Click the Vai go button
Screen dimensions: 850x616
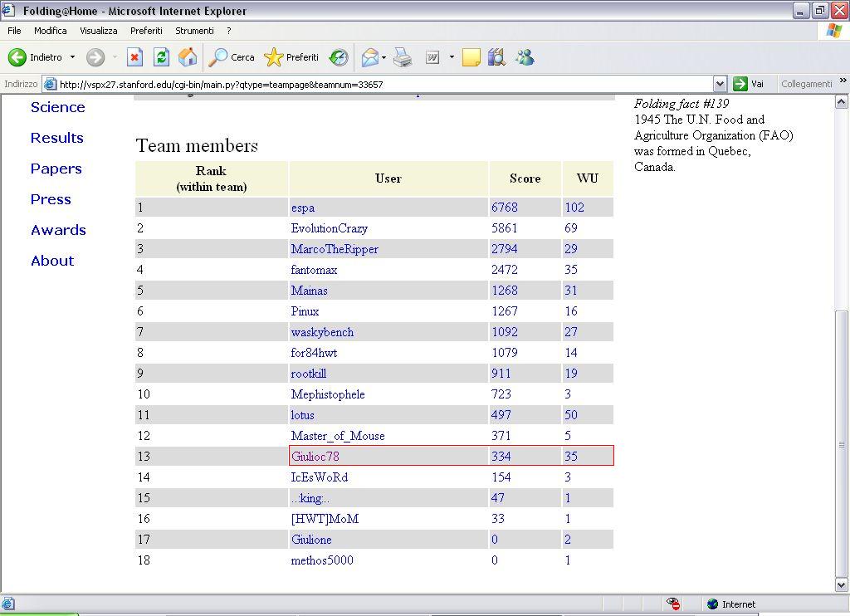pos(749,84)
